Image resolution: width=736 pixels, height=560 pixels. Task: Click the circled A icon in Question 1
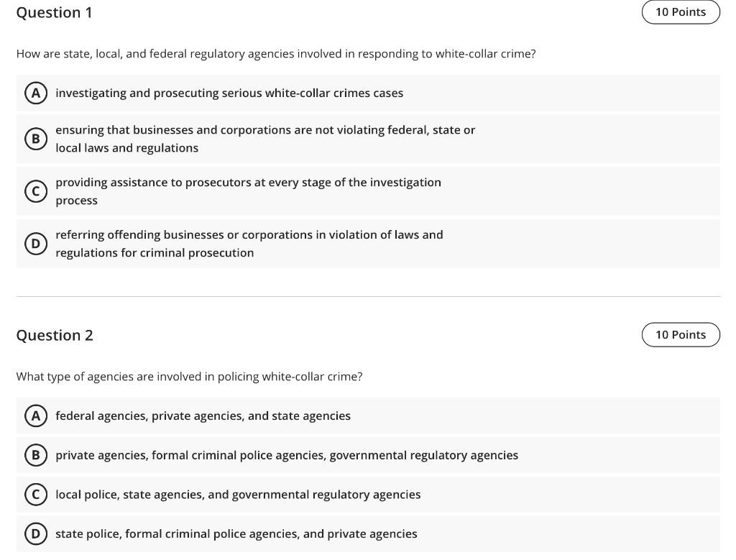pyautogui.click(x=36, y=93)
